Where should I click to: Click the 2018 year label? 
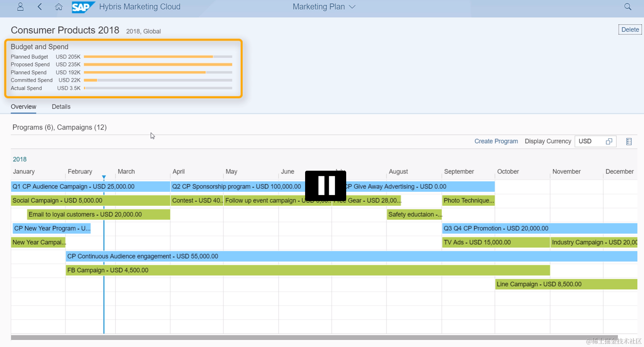click(x=19, y=159)
